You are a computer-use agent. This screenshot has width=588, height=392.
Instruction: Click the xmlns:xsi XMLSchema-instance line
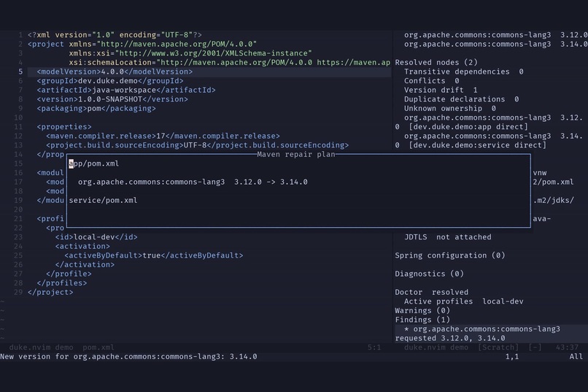[x=190, y=53]
